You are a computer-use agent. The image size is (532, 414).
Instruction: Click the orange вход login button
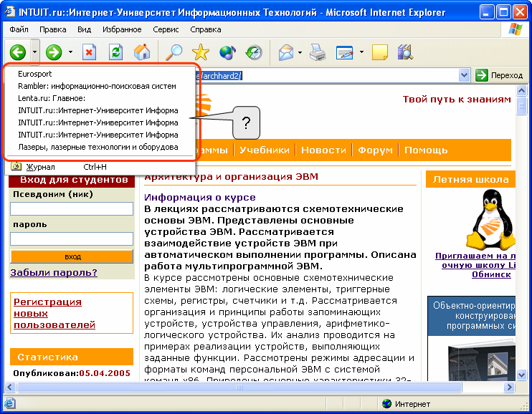pos(72,256)
